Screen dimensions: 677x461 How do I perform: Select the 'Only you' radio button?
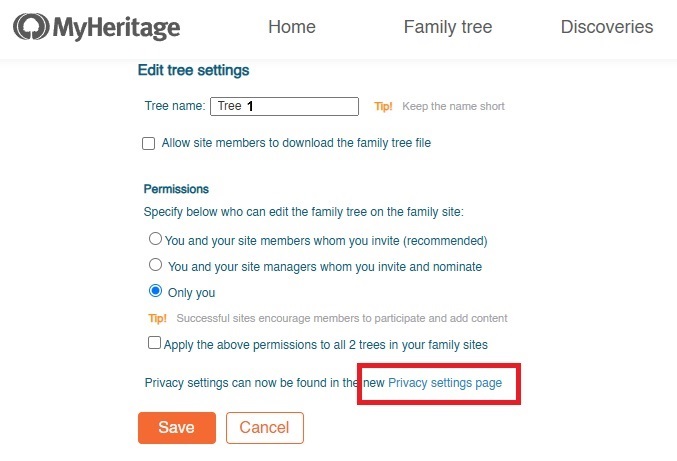[x=155, y=291]
